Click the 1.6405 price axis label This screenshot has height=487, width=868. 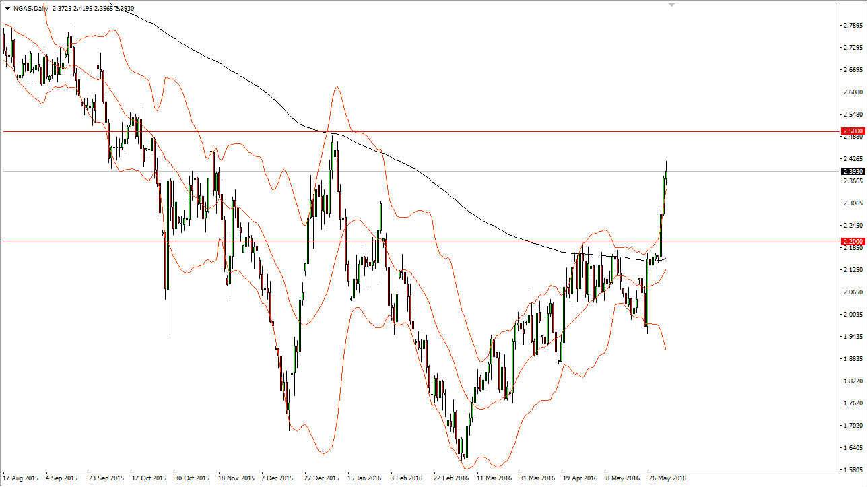853,448
